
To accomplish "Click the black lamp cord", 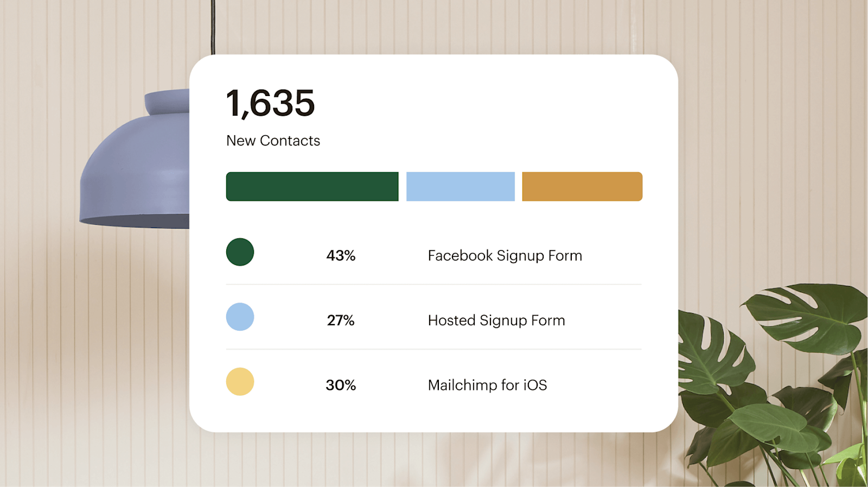I will coord(213,27).
